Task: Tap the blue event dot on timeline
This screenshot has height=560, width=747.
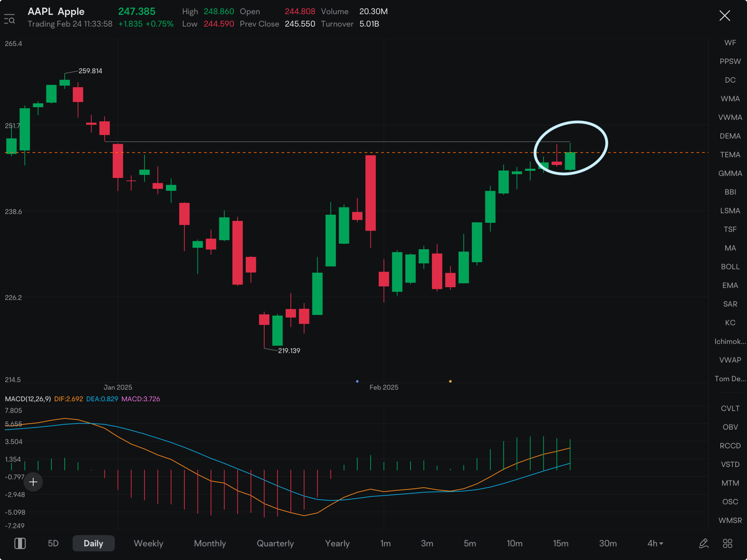Action: [x=357, y=381]
